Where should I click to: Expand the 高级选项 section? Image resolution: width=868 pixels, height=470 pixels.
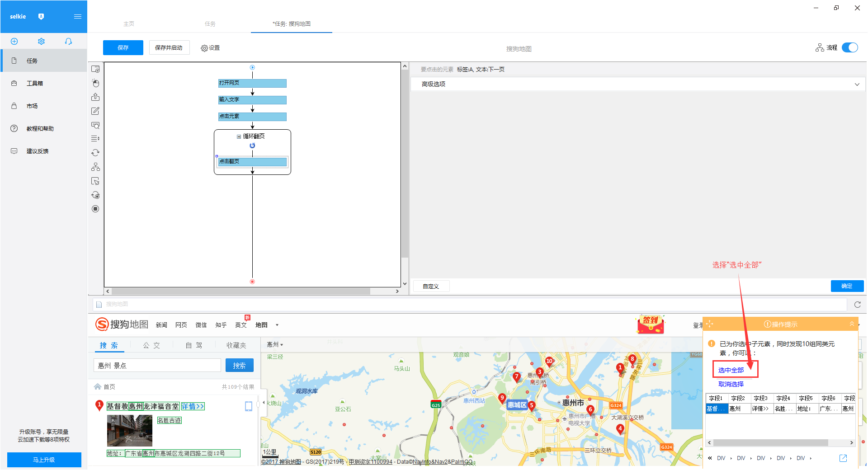[637, 84]
